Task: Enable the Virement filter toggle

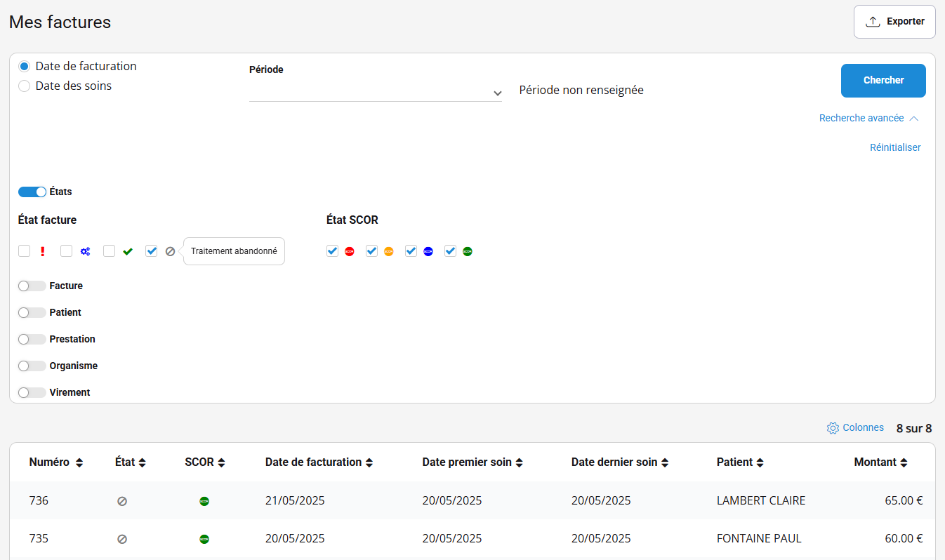Action: 32,392
